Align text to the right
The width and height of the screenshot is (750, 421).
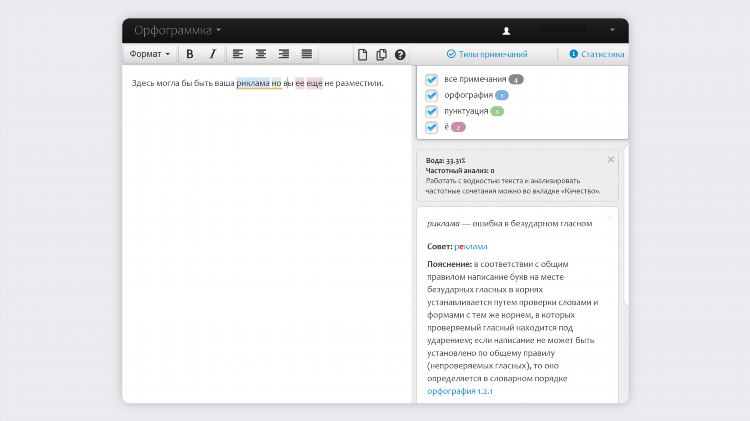click(x=284, y=54)
